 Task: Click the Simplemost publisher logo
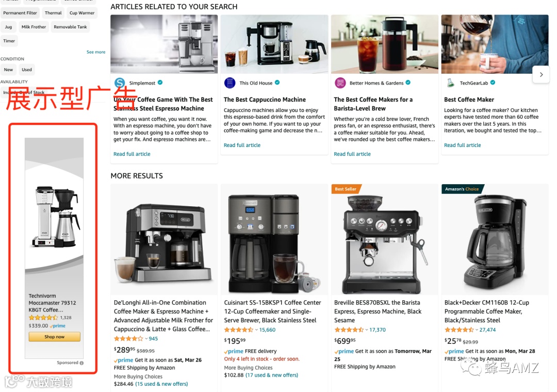coord(120,83)
